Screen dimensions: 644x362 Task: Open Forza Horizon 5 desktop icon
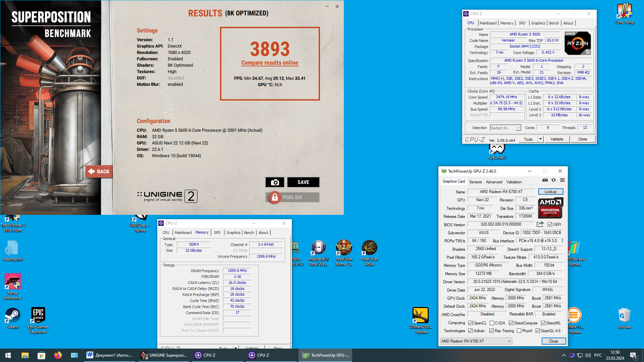point(13,287)
